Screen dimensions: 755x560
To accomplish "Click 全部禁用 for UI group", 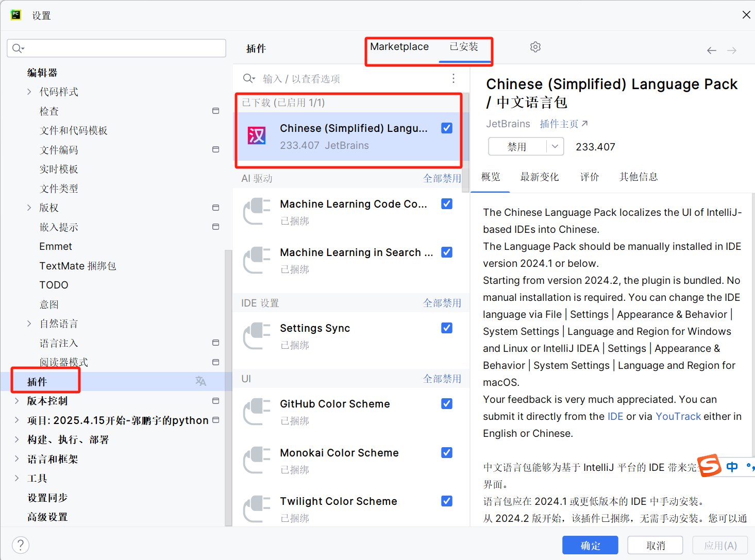I will click(x=442, y=379).
